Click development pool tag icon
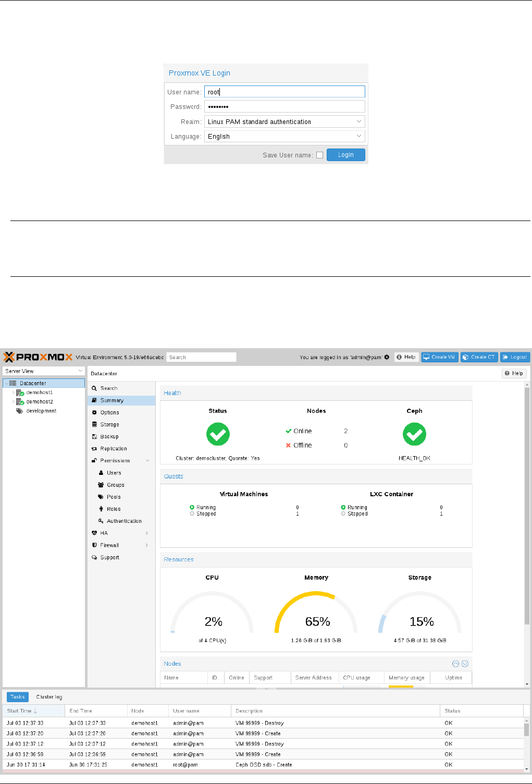This screenshot has height=784, width=532. [20, 411]
